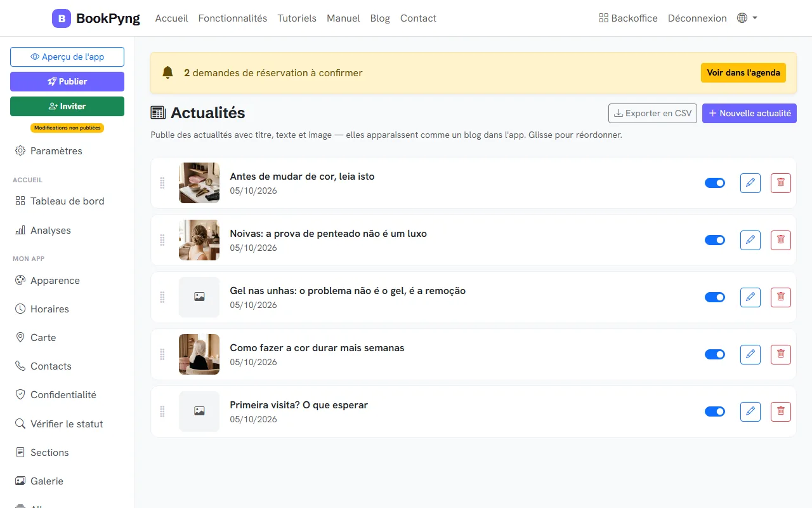This screenshot has width=812, height=508.
Task: Toggle the "Como fazer a cor durar" switch
Action: [x=715, y=354]
